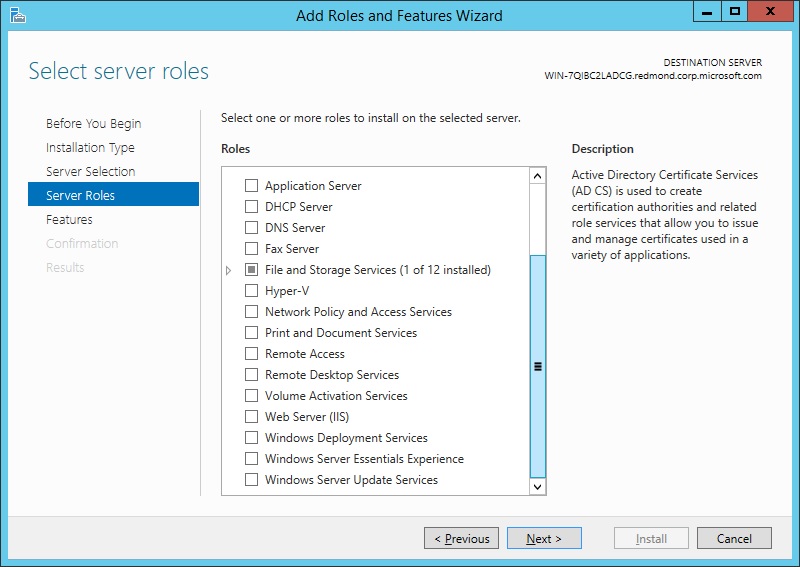Image resolution: width=800 pixels, height=567 pixels.
Task: Enable Volume Activation Services checkbox
Action: [x=252, y=396]
